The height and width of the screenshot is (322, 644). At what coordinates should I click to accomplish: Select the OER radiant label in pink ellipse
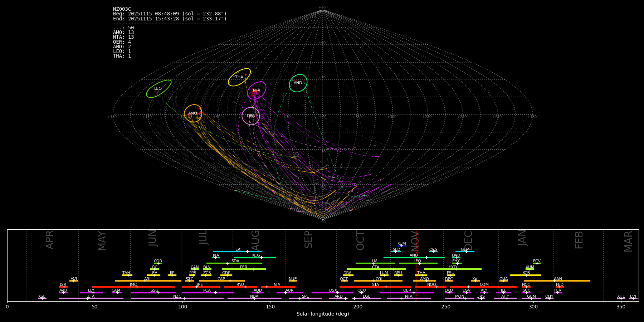point(251,116)
